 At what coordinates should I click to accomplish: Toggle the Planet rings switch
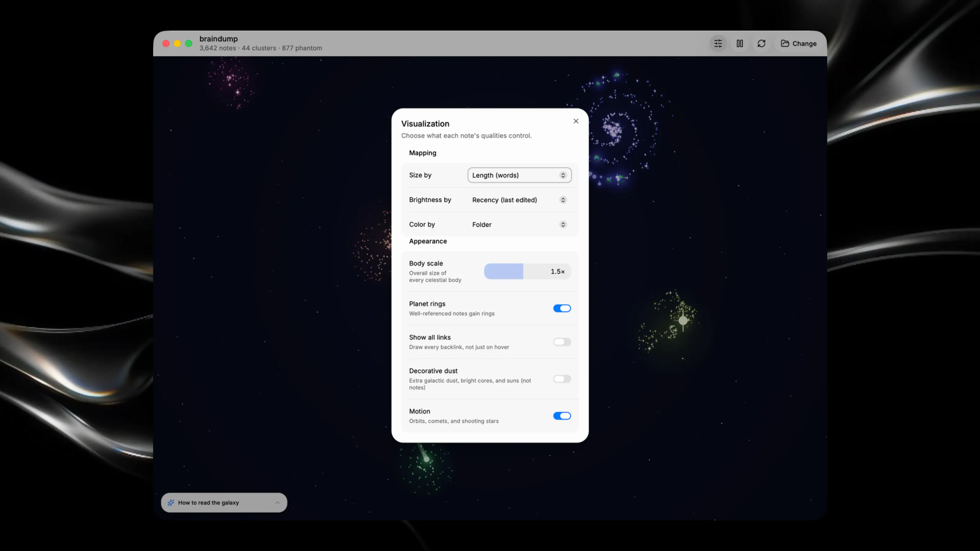click(x=562, y=308)
